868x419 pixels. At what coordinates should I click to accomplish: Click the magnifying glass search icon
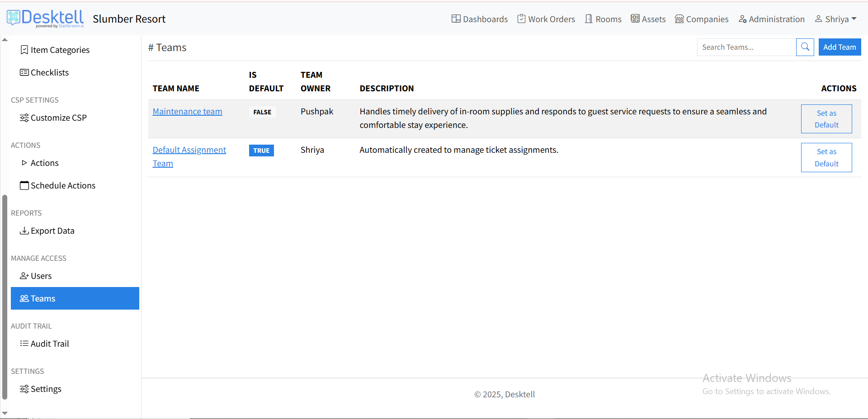(x=805, y=47)
